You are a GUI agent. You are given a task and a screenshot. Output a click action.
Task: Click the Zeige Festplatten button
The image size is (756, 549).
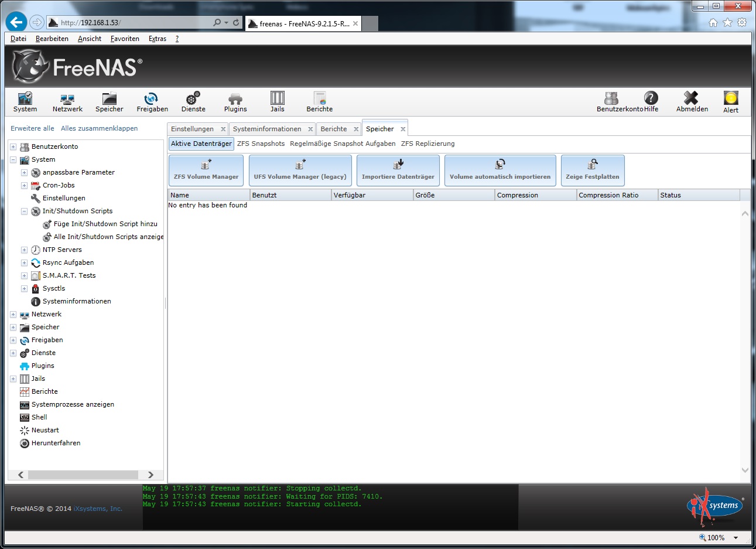593,171
